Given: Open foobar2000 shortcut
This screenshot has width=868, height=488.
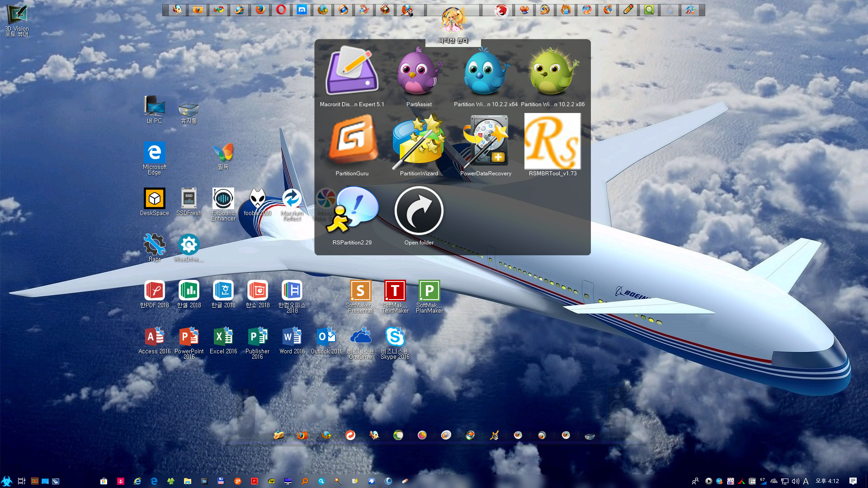Looking at the screenshot, I should [257, 202].
